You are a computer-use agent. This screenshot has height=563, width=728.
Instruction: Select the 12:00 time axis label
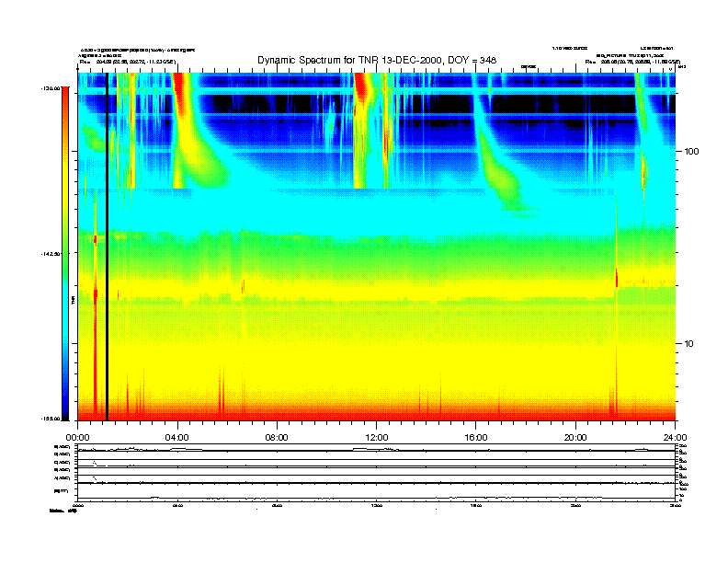pyautogui.click(x=377, y=438)
